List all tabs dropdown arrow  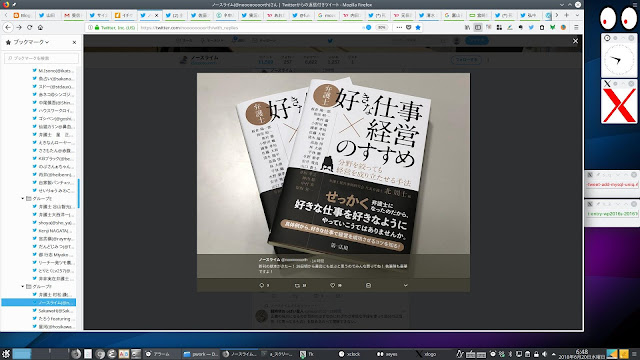point(577,15)
